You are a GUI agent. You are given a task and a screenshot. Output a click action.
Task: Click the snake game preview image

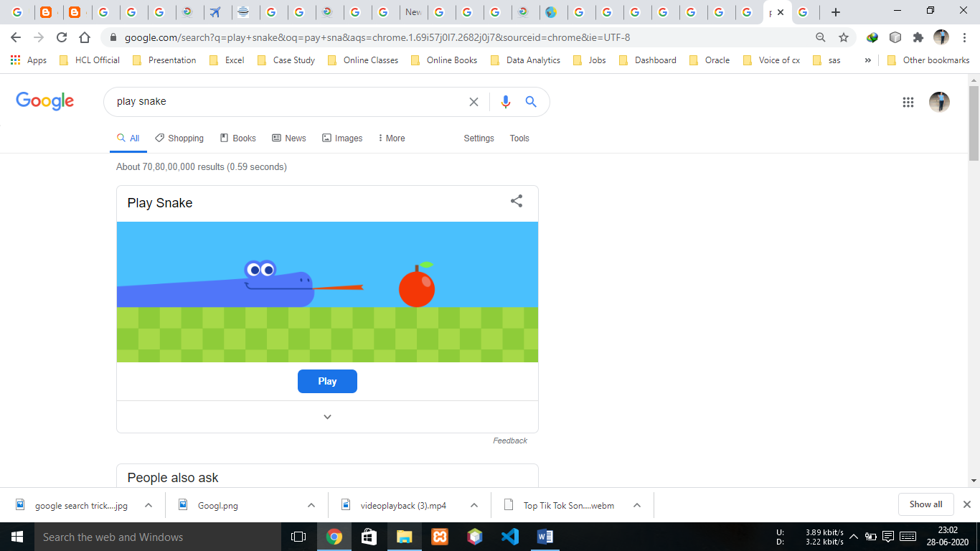[x=327, y=292]
